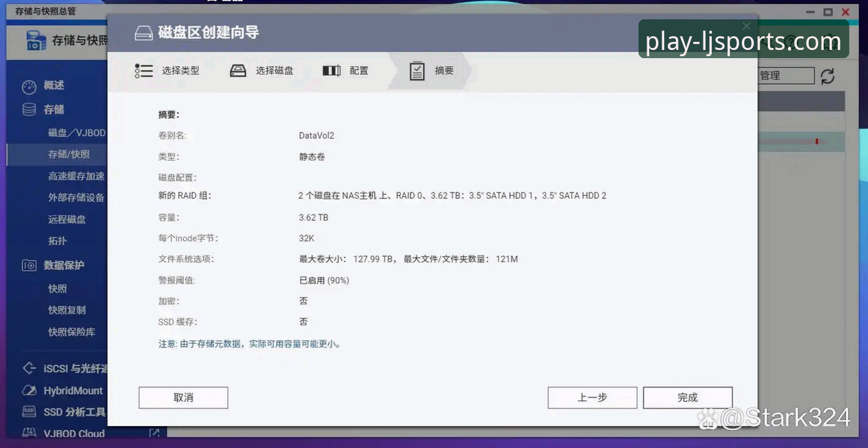Click the 管理 button in background window
The width and height of the screenshot is (868, 448).
tap(786, 76)
